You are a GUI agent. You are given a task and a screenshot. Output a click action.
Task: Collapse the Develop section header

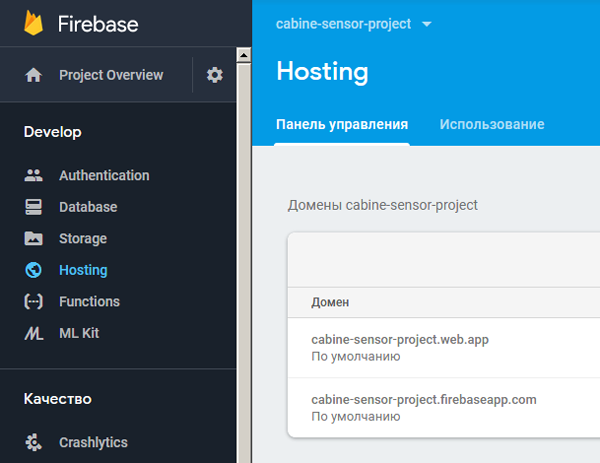(x=52, y=132)
